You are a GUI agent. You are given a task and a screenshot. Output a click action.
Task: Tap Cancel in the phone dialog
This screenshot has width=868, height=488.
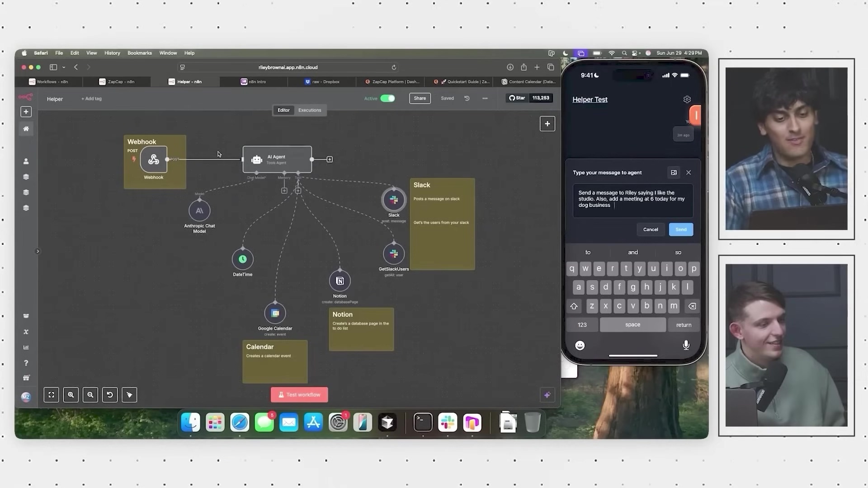[651, 230]
